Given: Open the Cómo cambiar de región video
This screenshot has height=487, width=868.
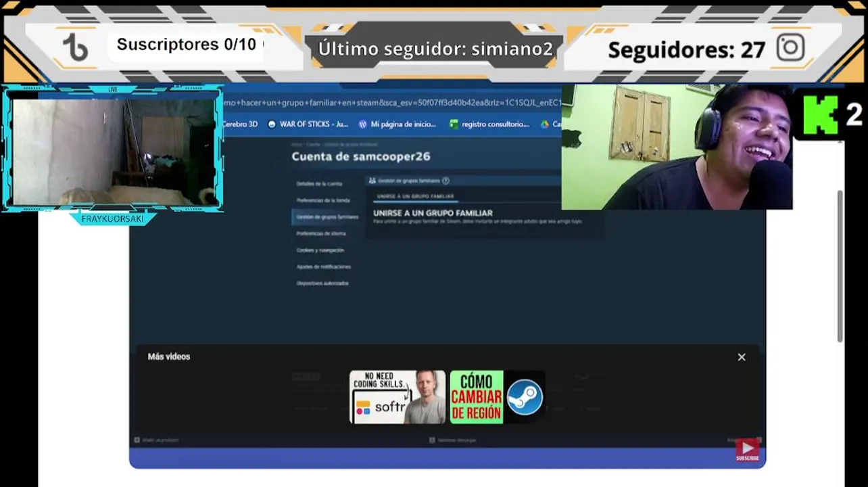Looking at the screenshot, I should (x=498, y=397).
